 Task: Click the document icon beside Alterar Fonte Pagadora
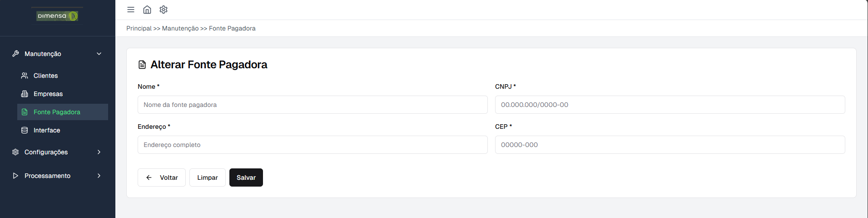[x=142, y=65]
